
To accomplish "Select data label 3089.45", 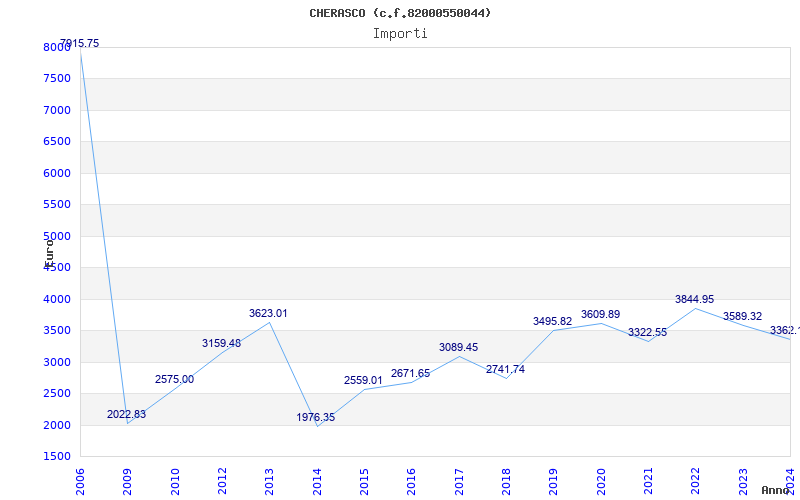I will [459, 347].
